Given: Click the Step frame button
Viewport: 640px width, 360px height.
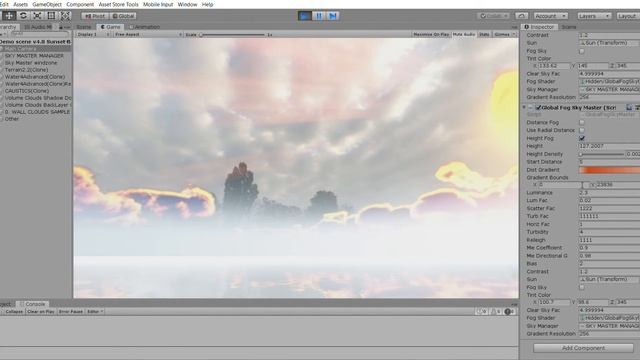Looking at the screenshot, I should (x=333, y=16).
